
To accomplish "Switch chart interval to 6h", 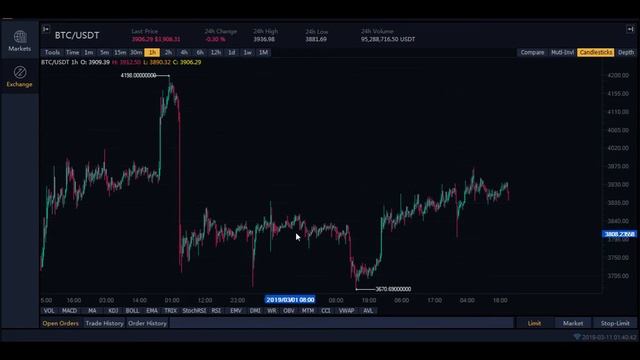I will tap(200, 53).
